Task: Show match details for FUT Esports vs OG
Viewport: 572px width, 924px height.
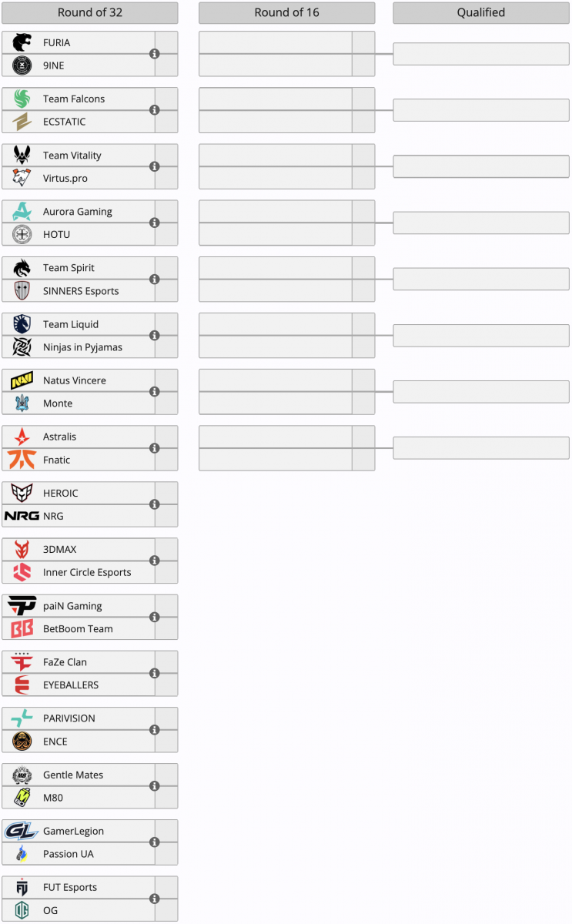Action: pos(154,899)
